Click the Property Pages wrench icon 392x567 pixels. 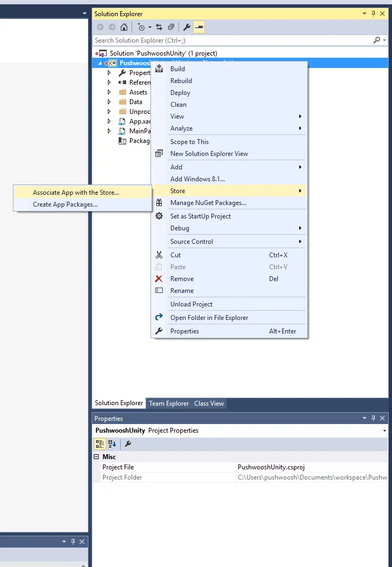[x=128, y=444]
